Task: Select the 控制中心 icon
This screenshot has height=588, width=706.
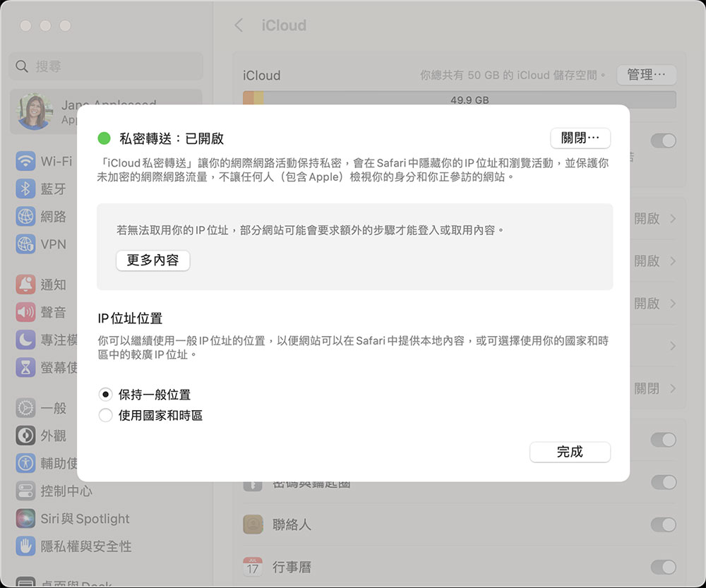Action: (26, 491)
